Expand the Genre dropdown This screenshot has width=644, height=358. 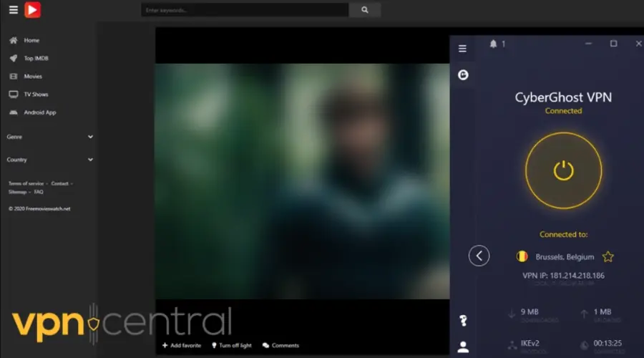[49, 137]
